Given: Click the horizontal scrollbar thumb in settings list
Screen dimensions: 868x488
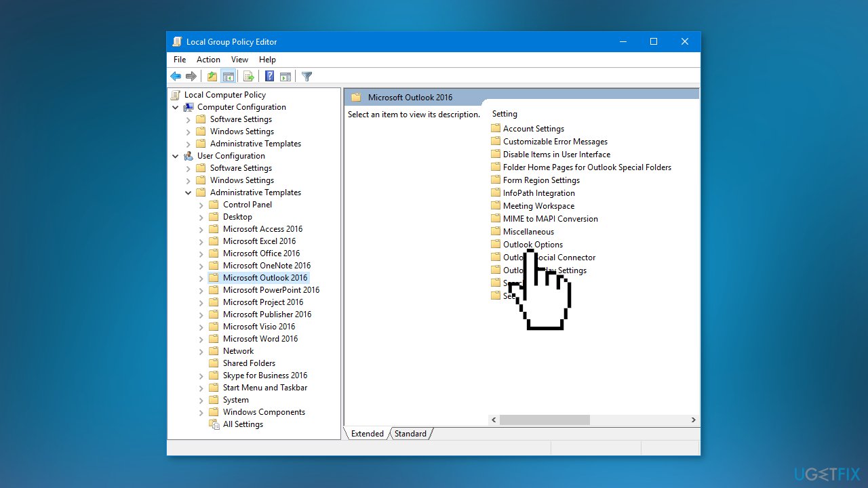Looking at the screenshot, I should tap(545, 420).
